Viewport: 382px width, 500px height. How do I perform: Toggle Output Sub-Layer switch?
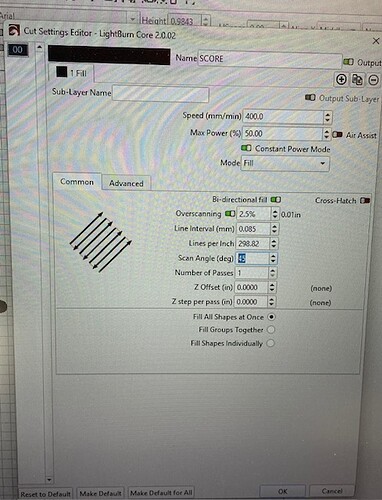pyautogui.click(x=310, y=97)
